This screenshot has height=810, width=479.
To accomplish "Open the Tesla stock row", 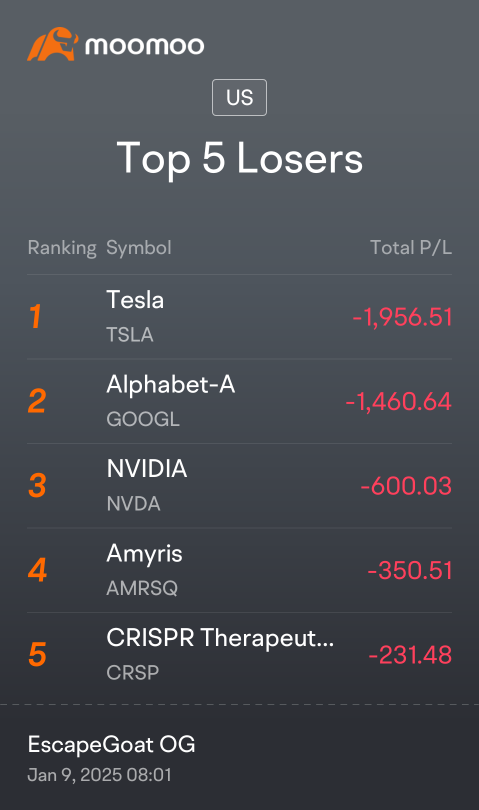I will 239,317.
